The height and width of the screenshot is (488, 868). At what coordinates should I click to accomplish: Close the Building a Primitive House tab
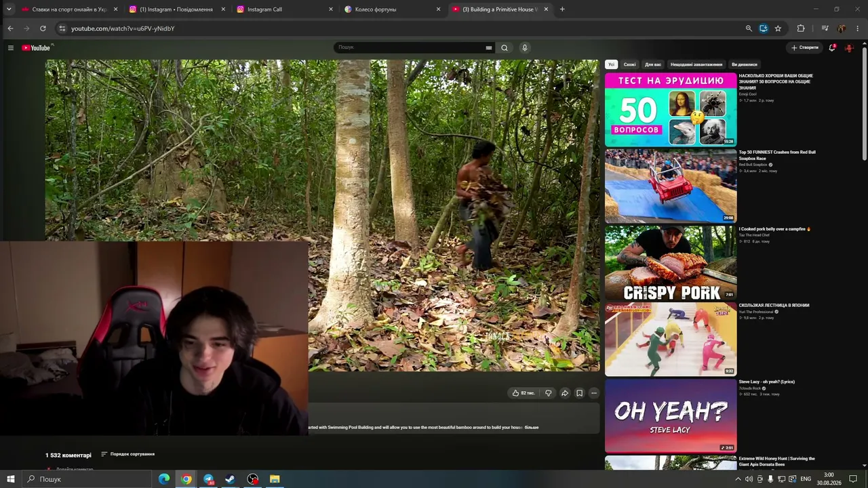click(546, 9)
